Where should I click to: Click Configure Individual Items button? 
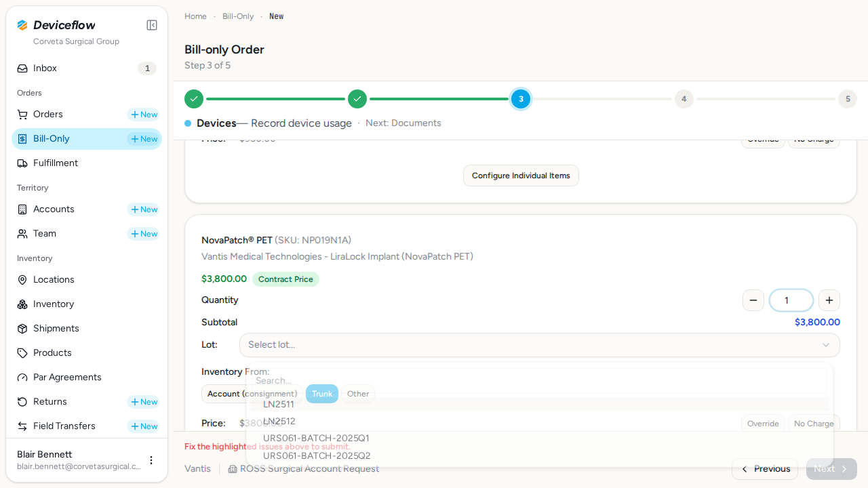pyautogui.click(x=521, y=176)
